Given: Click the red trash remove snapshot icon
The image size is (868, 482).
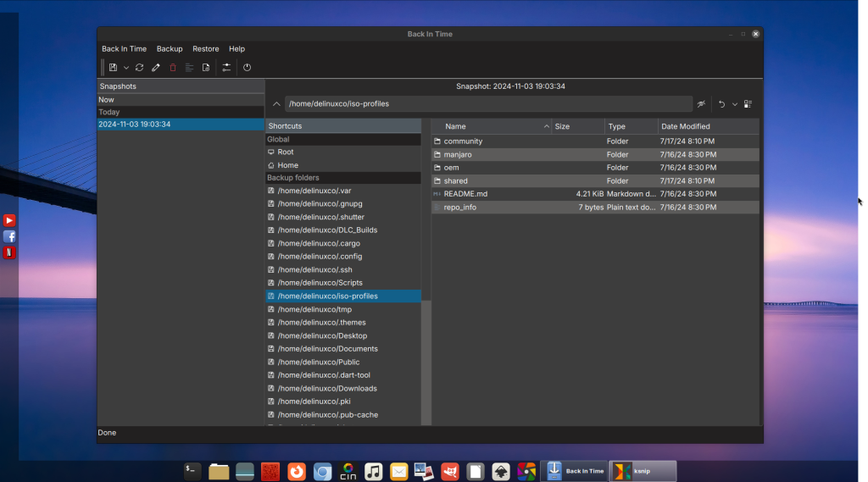Looking at the screenshot, I should click(x=173, y=68).
